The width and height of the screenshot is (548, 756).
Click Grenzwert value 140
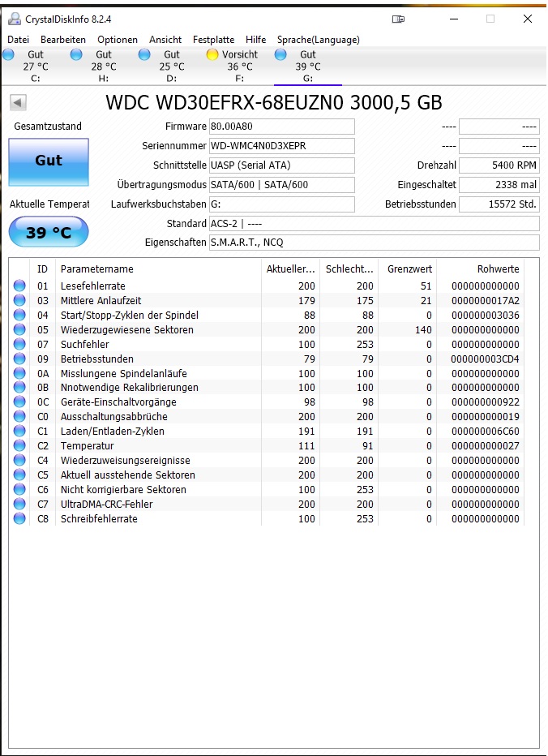tap(423, 330)
